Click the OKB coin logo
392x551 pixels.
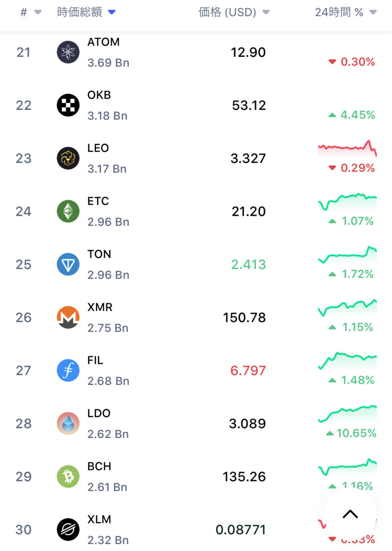pyautogui.click(x=68, y=105)
